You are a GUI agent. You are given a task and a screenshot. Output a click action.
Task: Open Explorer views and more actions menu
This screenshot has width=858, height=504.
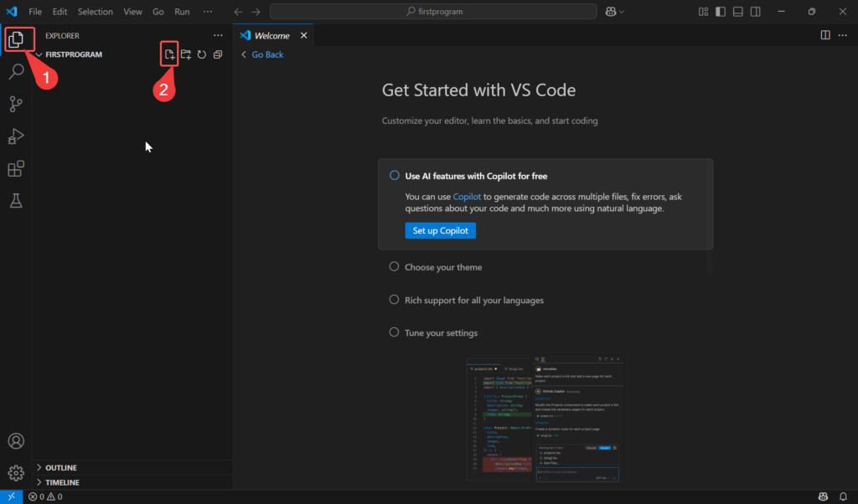219,35
